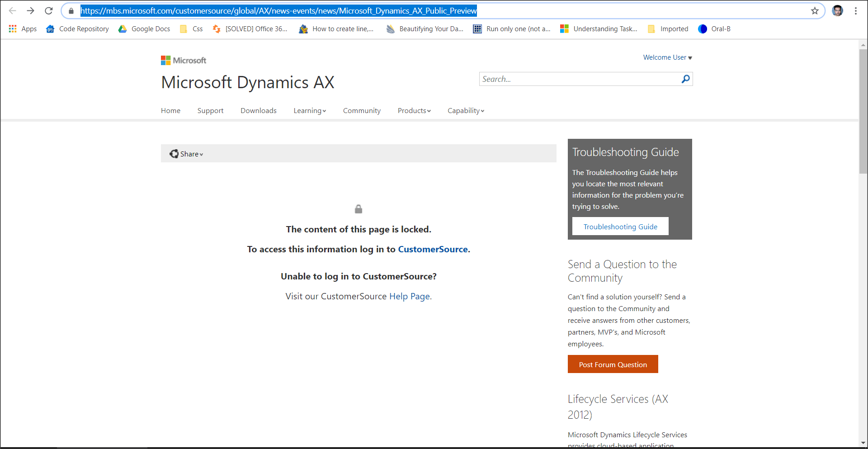Open the Oral-B bookmark
The width and height of the screenshot is (868, 449).
pos(721,28)
